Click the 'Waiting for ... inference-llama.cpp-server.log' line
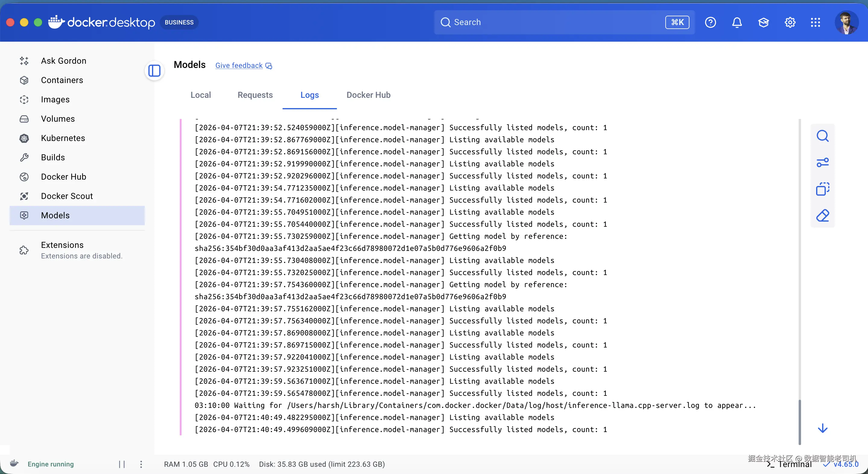Screen dimensions: 868x474 click(475, 405)
